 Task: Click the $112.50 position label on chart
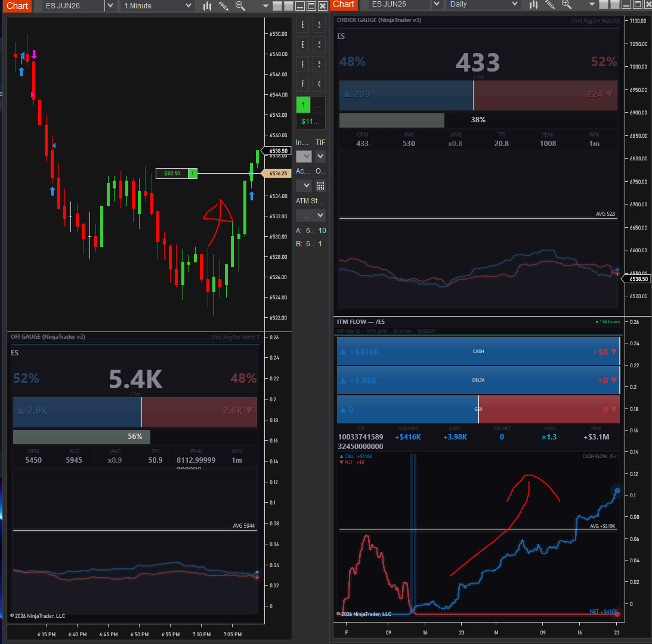click(171, 174)
